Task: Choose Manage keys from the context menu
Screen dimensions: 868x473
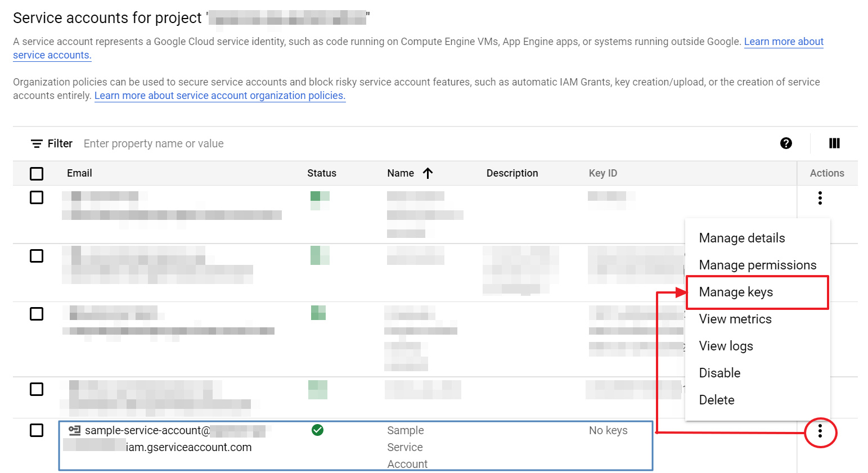Action: point(736,292)
